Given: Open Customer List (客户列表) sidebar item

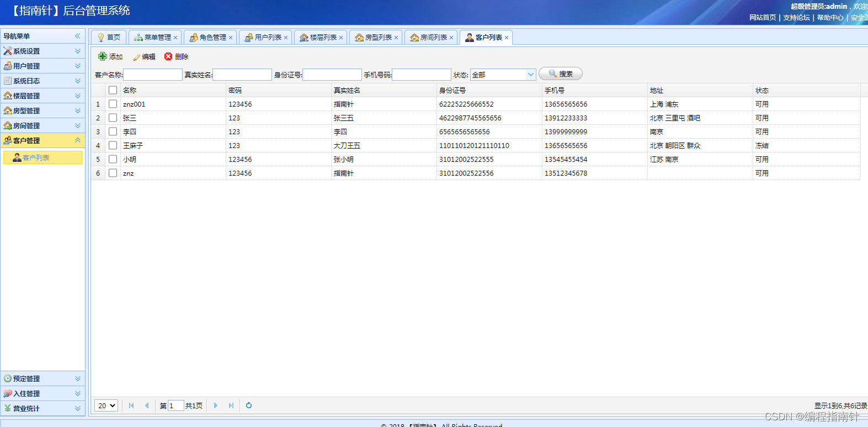Looking at the screenshot, I should click(x=42, y=157).
